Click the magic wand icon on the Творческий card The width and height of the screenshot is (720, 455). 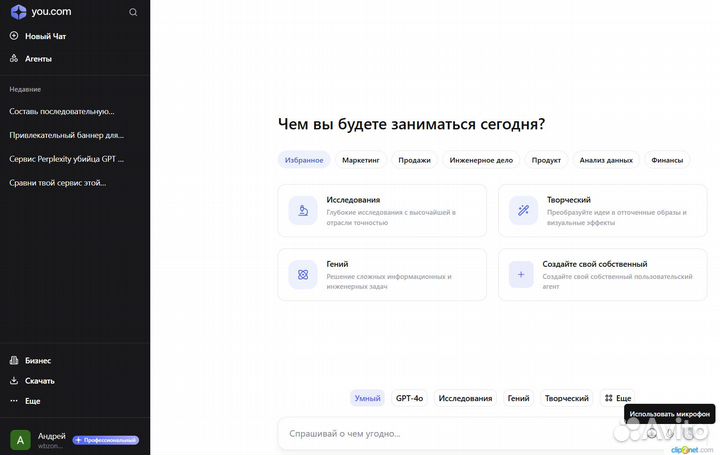coord(523,210)
